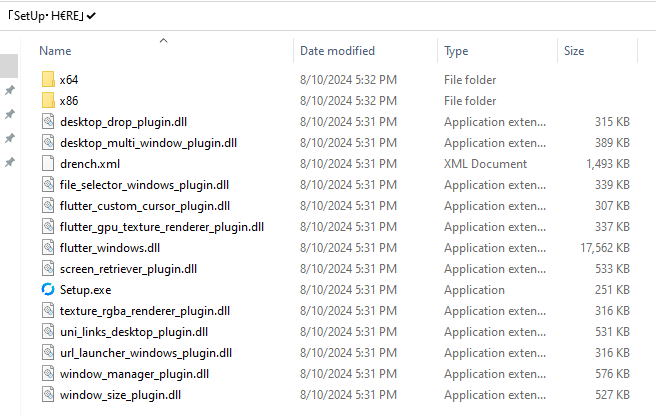Click the first pin icon in sidebar
The width and height of the screenshot is (656, 416).
click(10, 90)
